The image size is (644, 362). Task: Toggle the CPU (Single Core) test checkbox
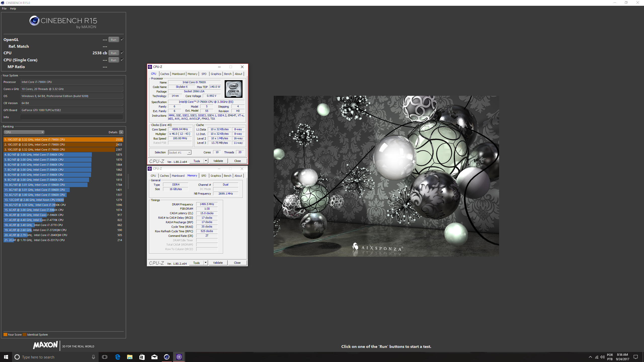122,60
